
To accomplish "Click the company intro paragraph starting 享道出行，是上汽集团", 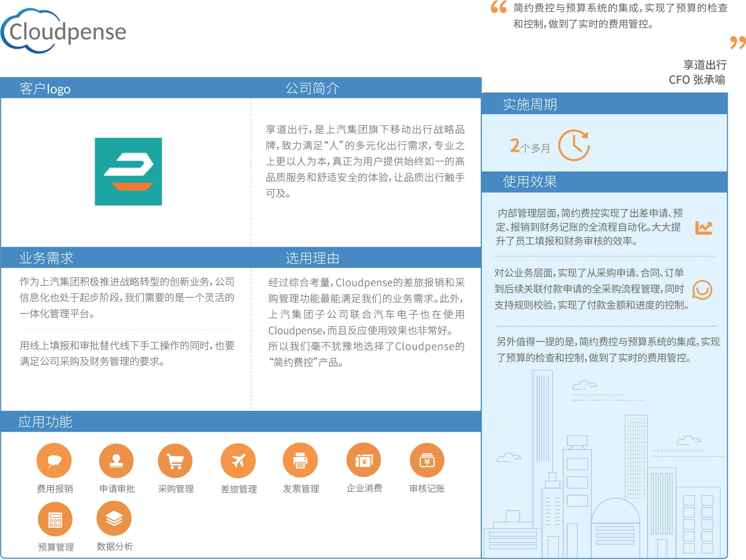I will (x=365, y=161).
